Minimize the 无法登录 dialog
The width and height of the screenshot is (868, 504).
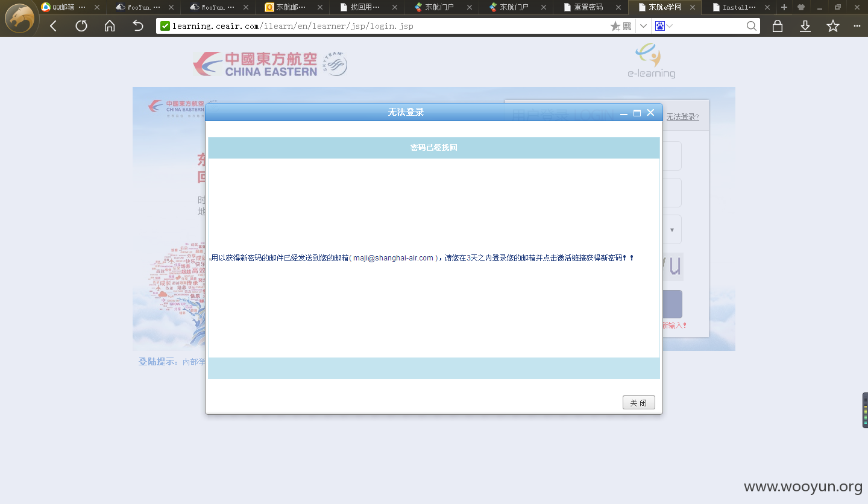tap(624, 113)
